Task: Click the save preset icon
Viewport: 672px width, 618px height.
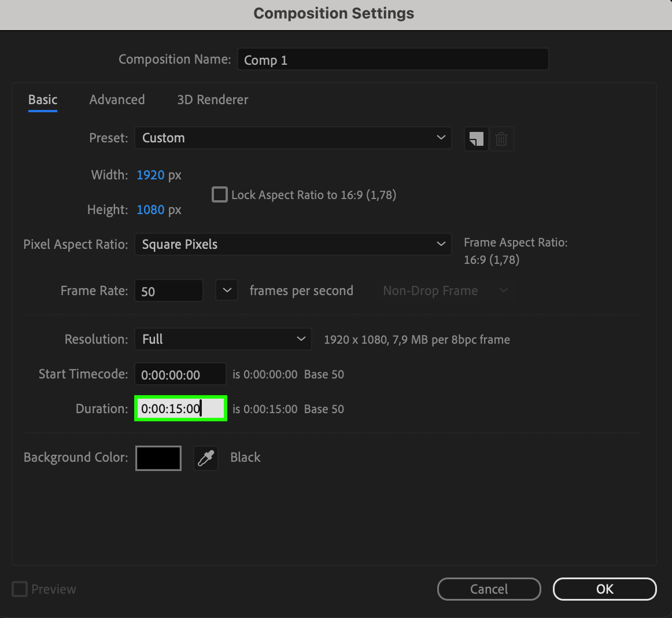Action: [476, 139]
